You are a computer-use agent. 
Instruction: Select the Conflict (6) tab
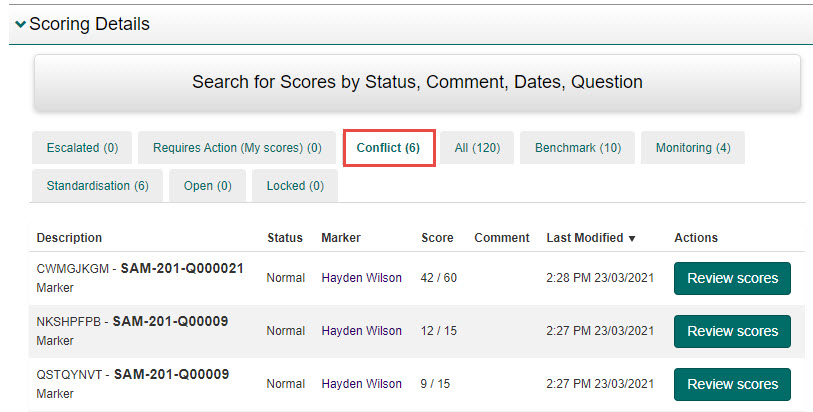pos(388,148)
